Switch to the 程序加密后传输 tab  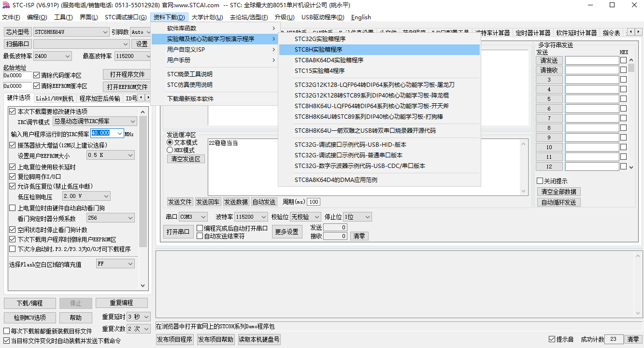[100, 98]
